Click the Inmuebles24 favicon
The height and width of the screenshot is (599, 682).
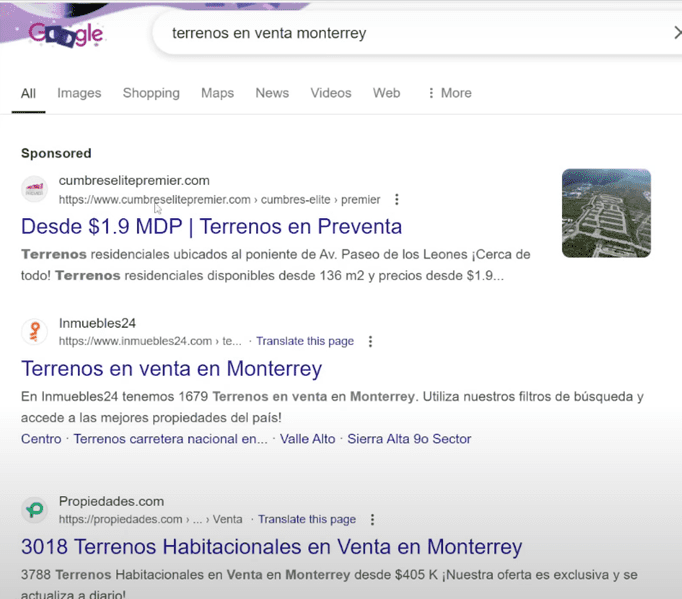pyautogui.click(x=34, y=332)
